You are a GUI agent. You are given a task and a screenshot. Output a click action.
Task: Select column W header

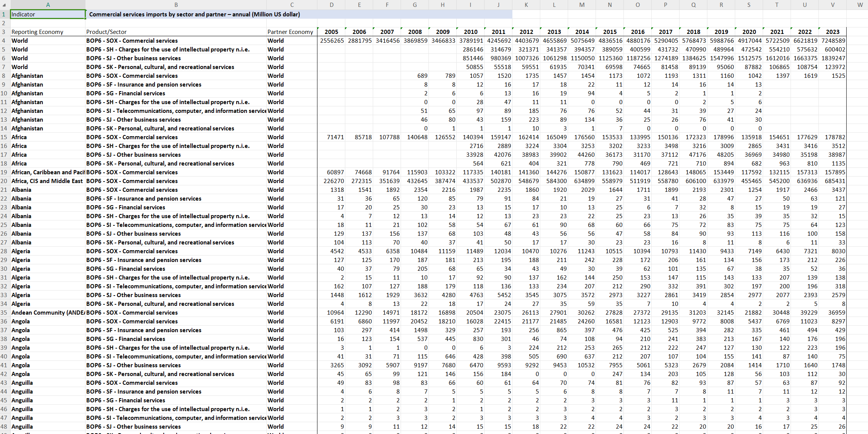(860, 5)
